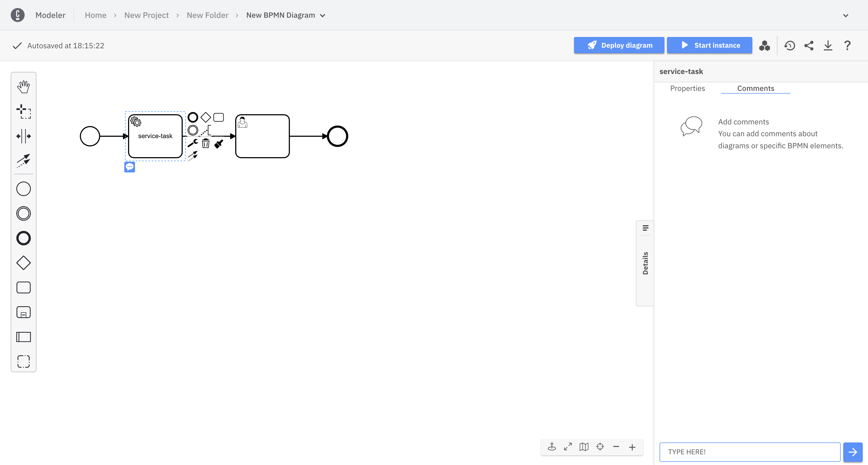
Task: Pick the Gateway diamond from palette
Action: click(x=23, y=263)
